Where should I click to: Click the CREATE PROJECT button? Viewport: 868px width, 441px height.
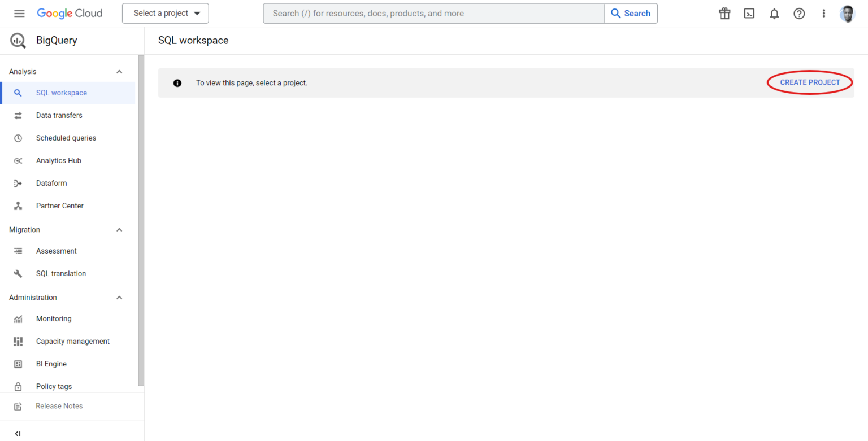coord(809,82)
